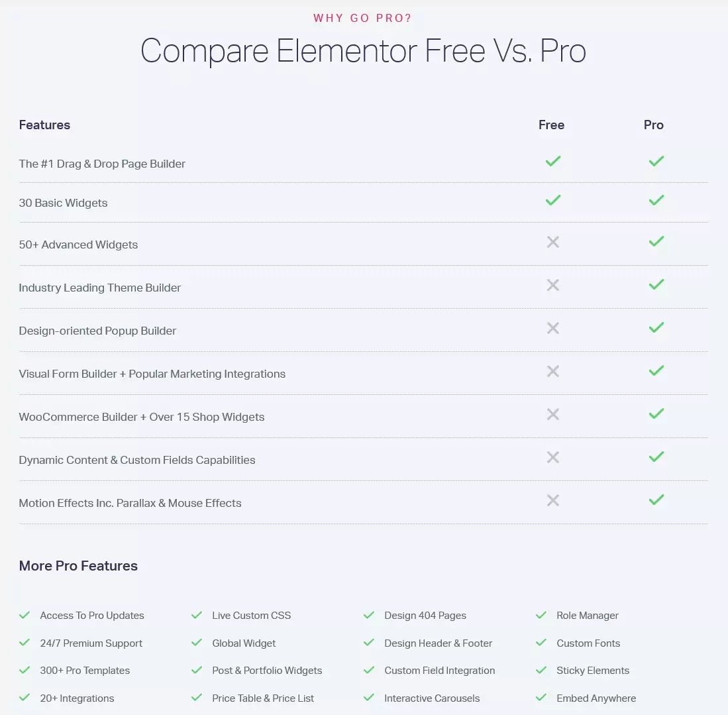The width and height of the screenshot is (728, 715).
Task: Click the Free X mark for 50+ Advanced Widgets
Action: 553,242
